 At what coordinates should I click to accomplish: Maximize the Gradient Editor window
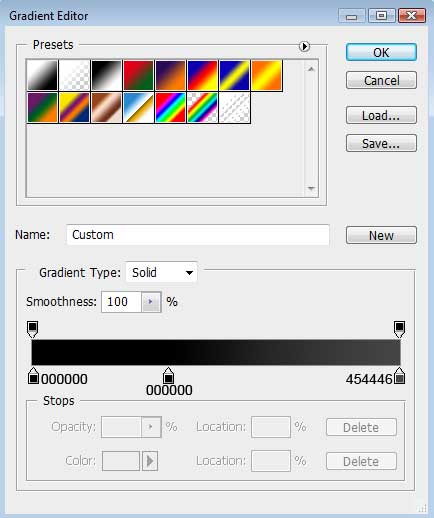click(x=382, y=16)
